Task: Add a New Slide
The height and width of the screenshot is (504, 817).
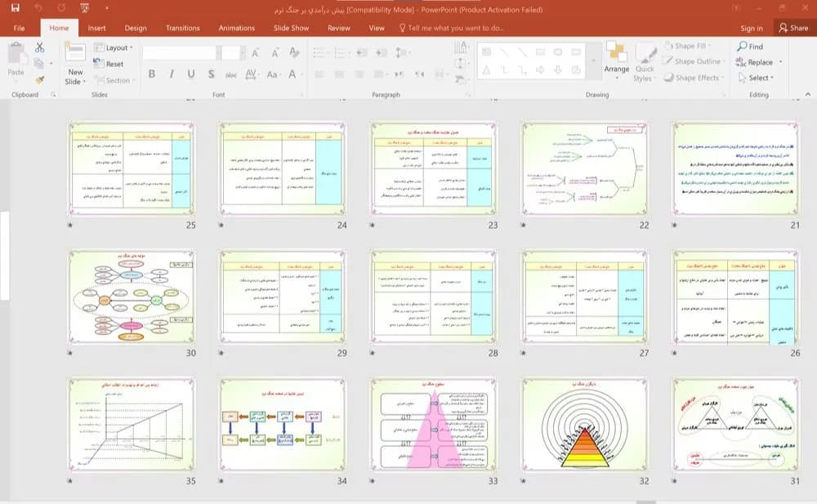Action: click(x=75, y=64)
